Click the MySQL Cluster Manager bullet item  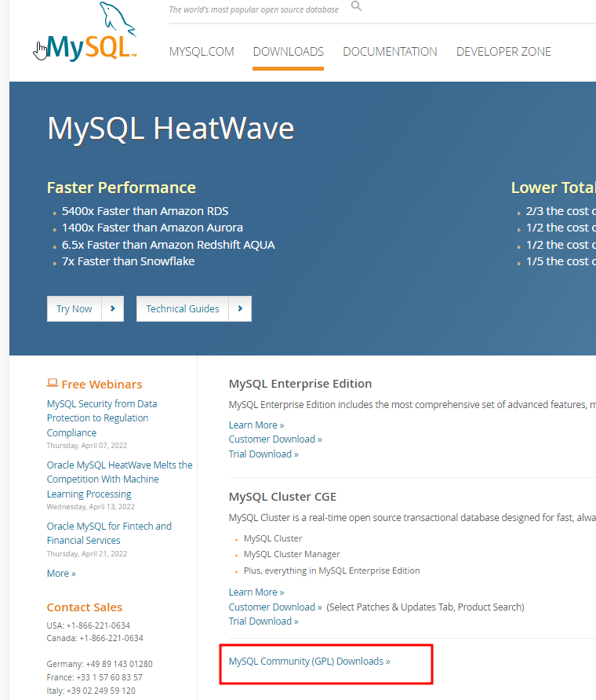[x=292, y=554]
